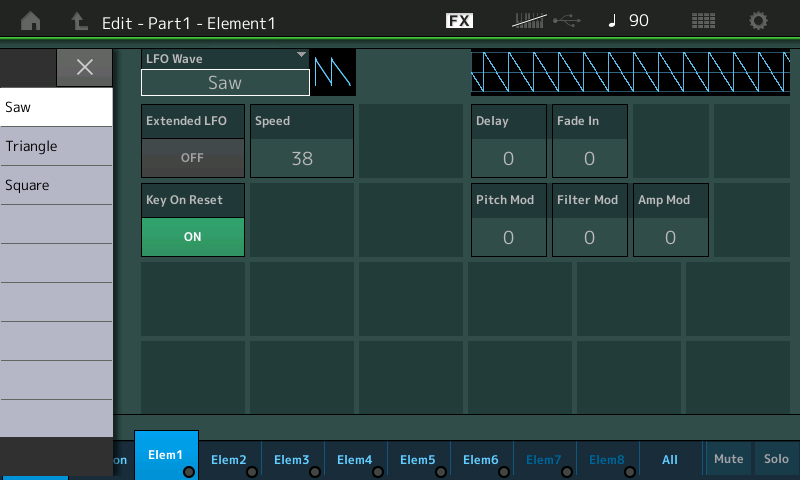Open the FX indicator icon
The height and width of the screenshot is (480, 800).
coord(459,21)
